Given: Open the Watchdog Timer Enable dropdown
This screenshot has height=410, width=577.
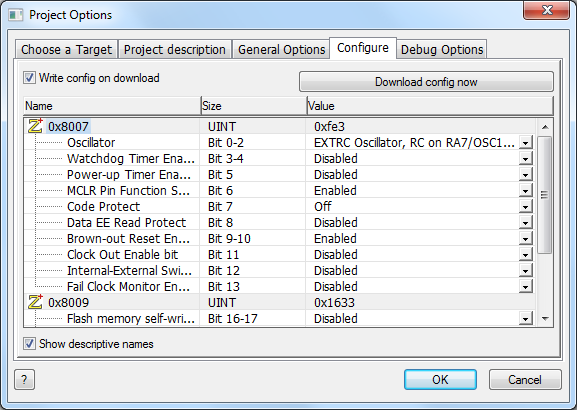Looking at the screenshot, I should 525,159.
